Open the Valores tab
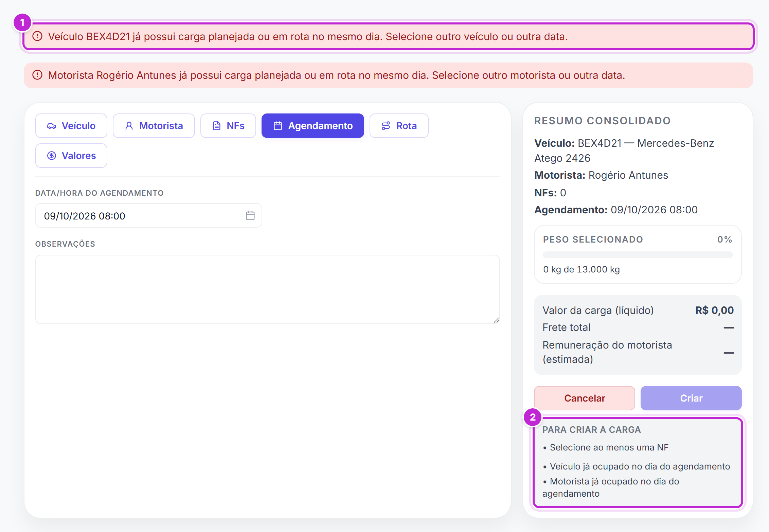 71,156
